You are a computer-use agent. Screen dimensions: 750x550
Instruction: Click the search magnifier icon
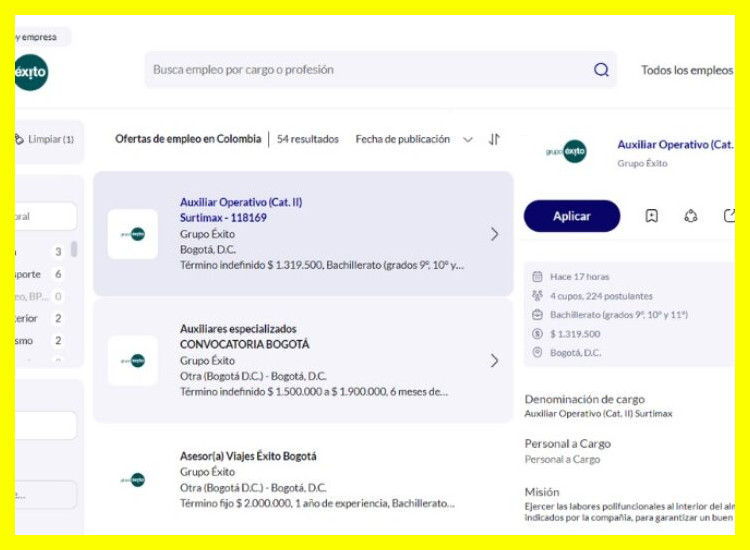[x=601, y=70]
